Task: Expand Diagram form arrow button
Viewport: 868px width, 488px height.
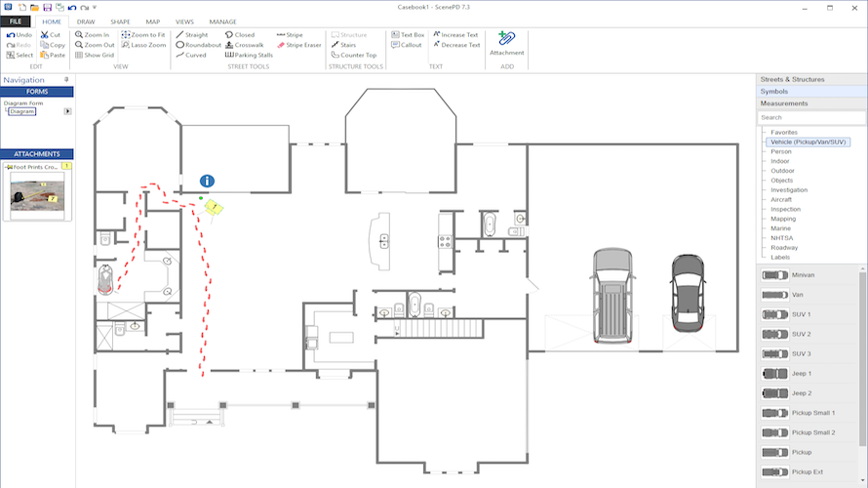Action: [x=67, y=111]
